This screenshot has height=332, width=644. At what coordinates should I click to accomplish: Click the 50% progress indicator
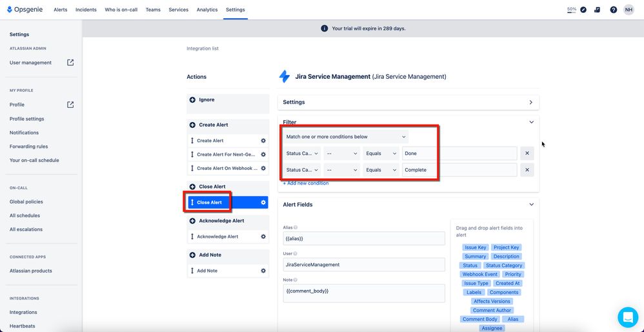pos(571,10)
